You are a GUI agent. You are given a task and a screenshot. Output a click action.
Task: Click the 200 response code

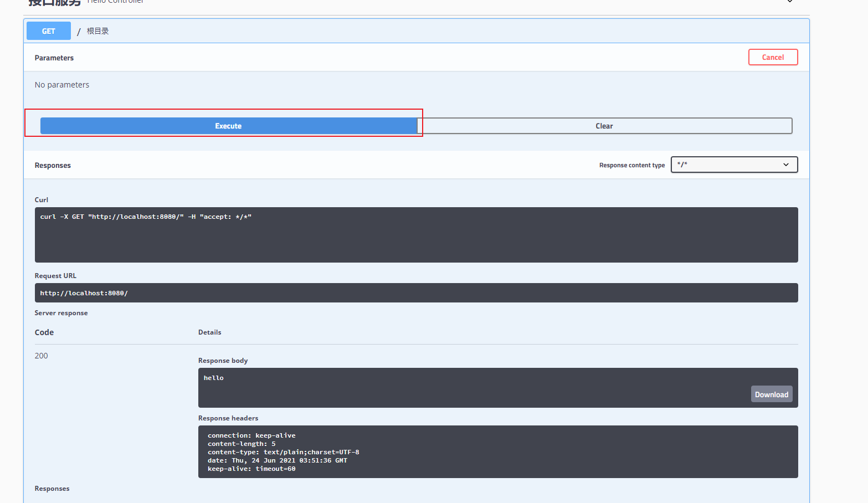pos(41,356)
